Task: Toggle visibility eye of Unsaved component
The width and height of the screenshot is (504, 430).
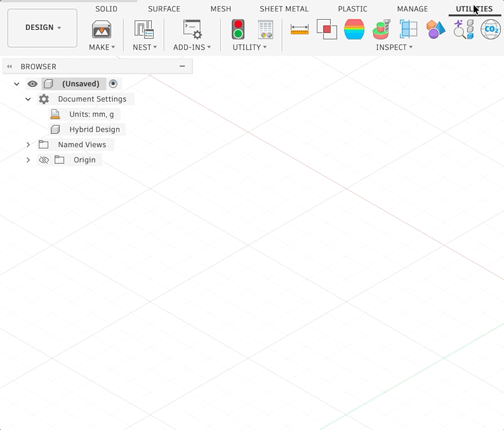Action: coord(32,84)
